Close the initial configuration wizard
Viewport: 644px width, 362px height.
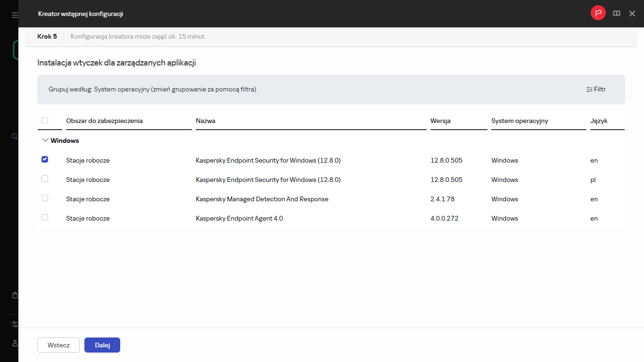[x=632, y=14]
